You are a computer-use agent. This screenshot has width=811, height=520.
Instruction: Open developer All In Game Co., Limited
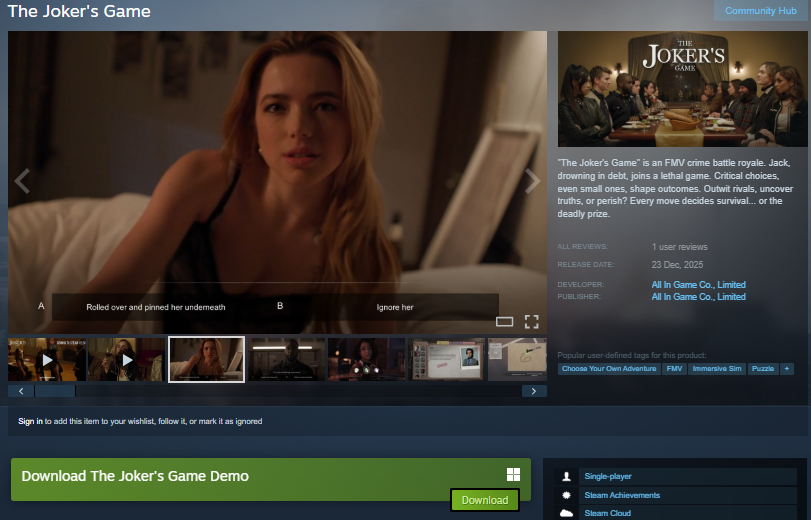click(698, 285)
